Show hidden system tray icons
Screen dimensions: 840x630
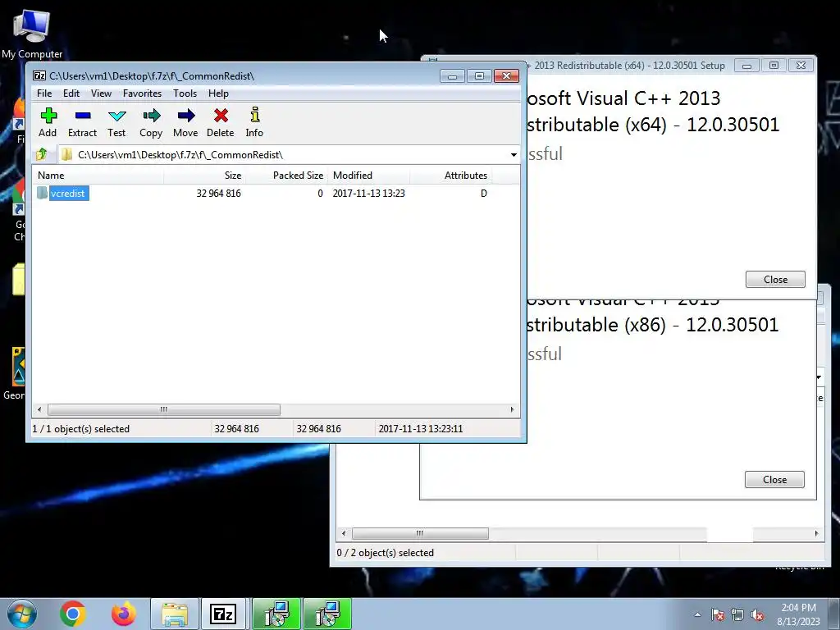pos(697,614)
